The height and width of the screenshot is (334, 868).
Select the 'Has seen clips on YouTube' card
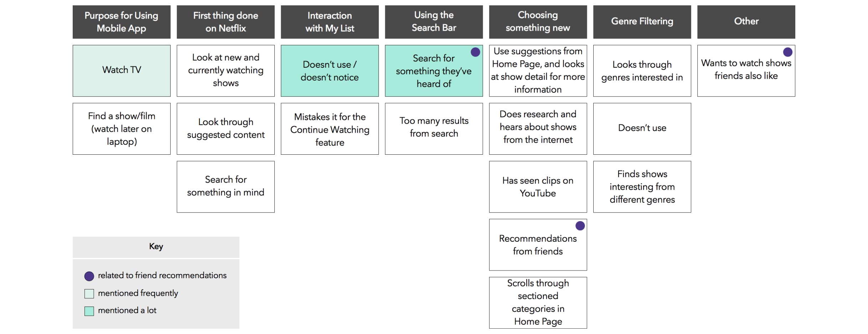coord(538,187)
